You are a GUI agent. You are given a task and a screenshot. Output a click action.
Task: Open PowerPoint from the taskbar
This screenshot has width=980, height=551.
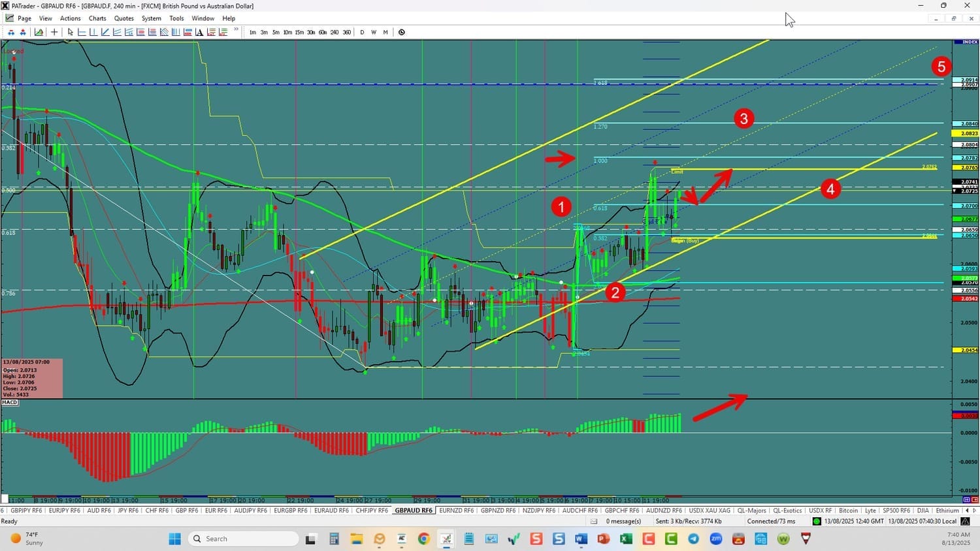pyautogui.click(x=603, y=539)
